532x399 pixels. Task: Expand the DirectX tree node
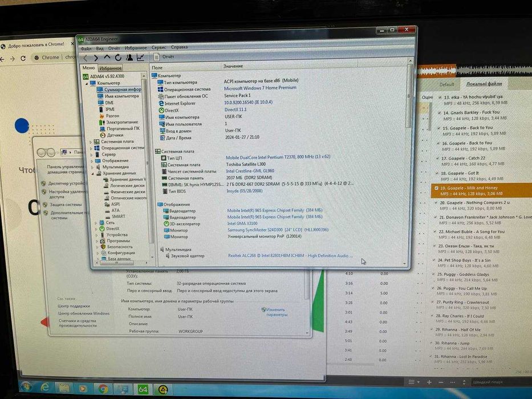pyautogui.click(x=96, y=229)
